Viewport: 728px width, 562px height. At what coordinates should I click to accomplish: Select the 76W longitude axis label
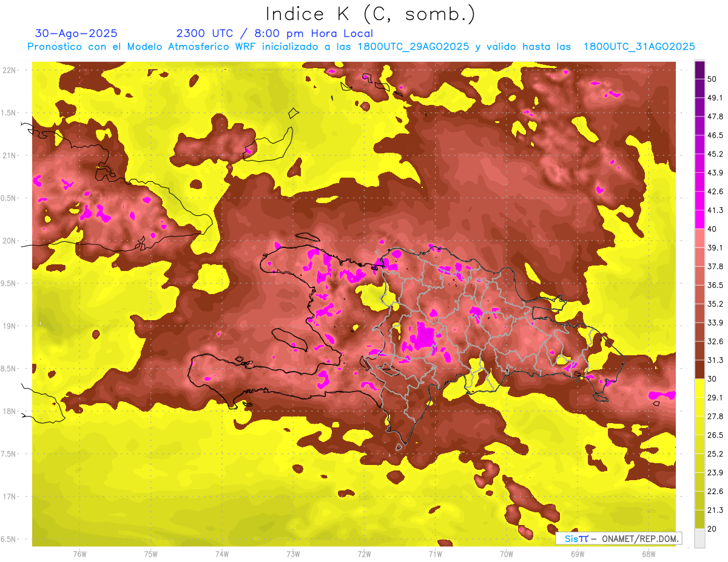tap(79, 554)
